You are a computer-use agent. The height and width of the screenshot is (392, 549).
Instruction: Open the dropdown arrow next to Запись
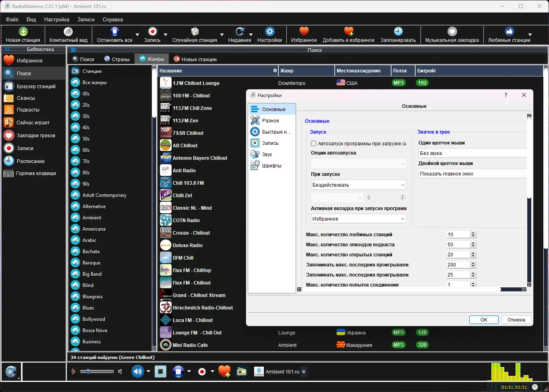pos(165,35)
